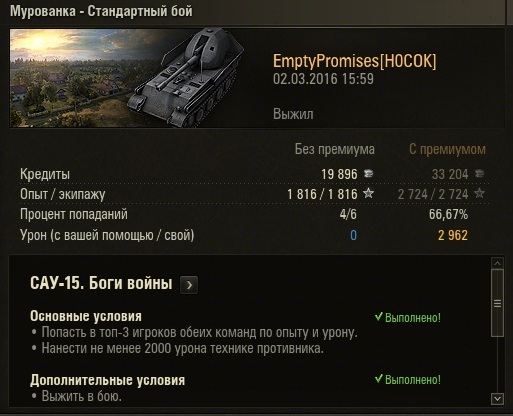This screenshot has height=416, width=513.
Task: Click the scrollbar up arrow
Action: point(497,264)
